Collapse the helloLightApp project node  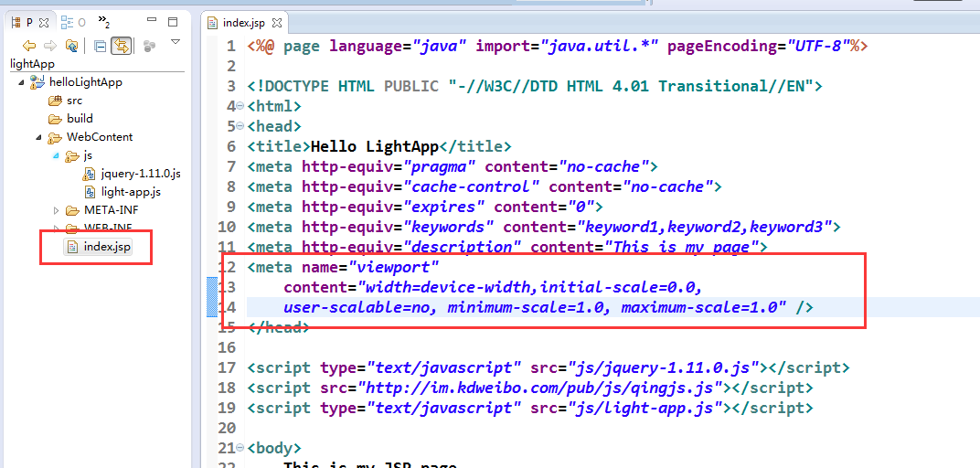pos(20,82)
